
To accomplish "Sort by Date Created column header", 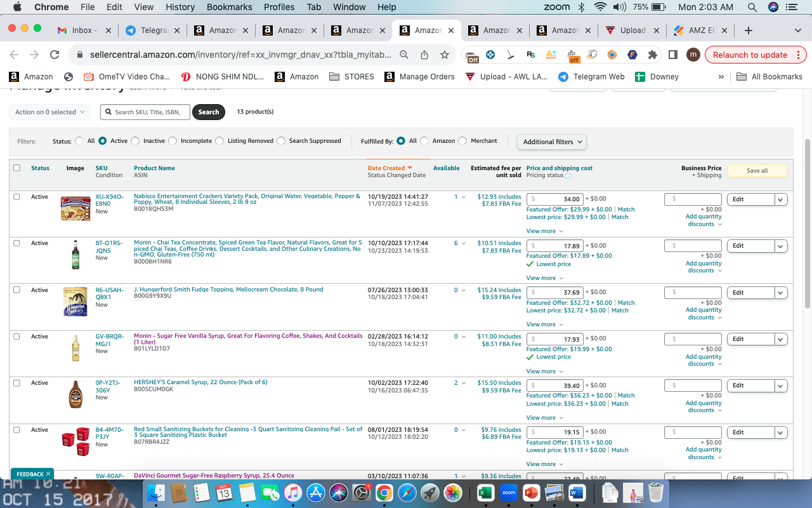I will [x=390, y=168].
